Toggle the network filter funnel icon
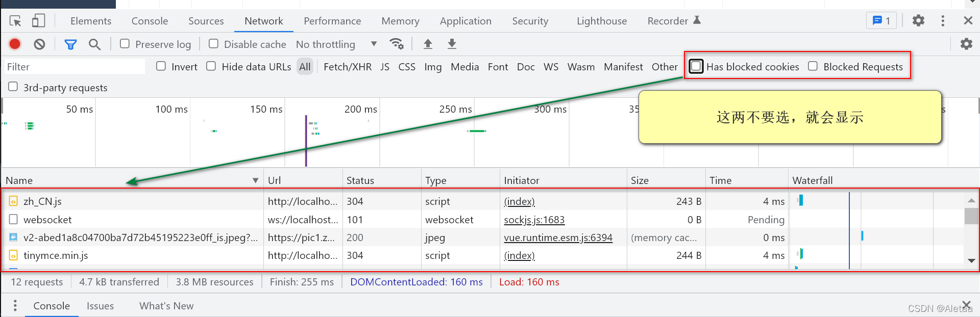The image size is (980, 317). (x=70, y=44)
